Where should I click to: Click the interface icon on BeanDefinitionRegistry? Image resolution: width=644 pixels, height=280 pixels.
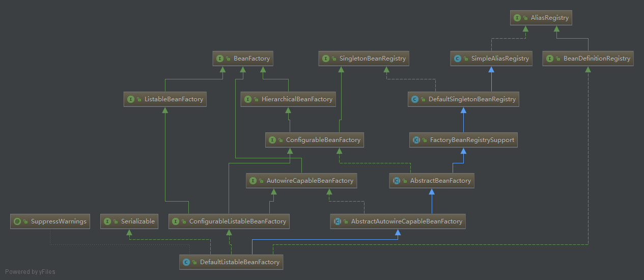click(x=550, y=59)
